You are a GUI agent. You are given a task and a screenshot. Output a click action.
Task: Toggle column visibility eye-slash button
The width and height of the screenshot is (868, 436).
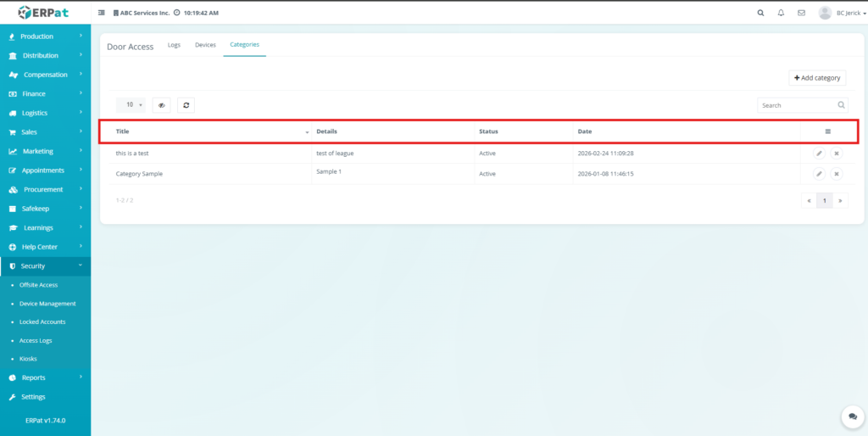tap(161, 105)
